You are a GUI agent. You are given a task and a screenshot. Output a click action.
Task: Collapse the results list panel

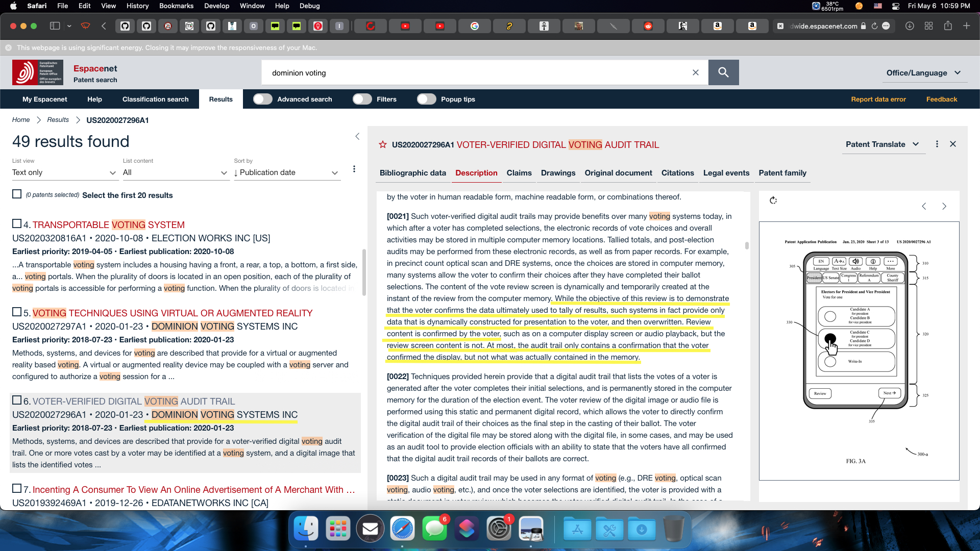(357, 136)
